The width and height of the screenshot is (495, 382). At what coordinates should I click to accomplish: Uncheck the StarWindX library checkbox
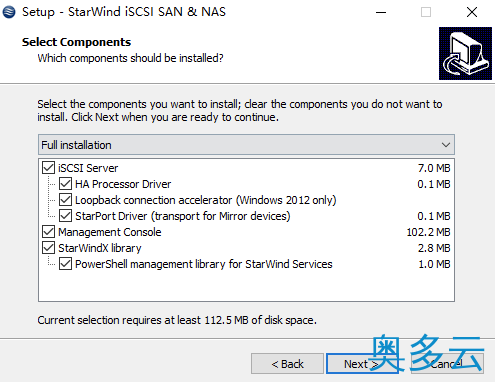[48, 248]
